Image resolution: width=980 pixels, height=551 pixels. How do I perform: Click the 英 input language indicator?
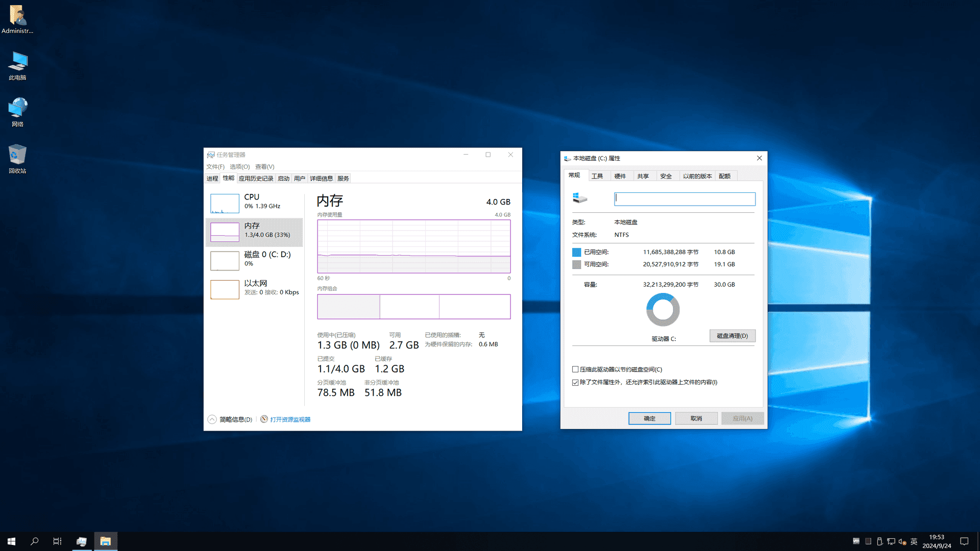click(914, 541)
